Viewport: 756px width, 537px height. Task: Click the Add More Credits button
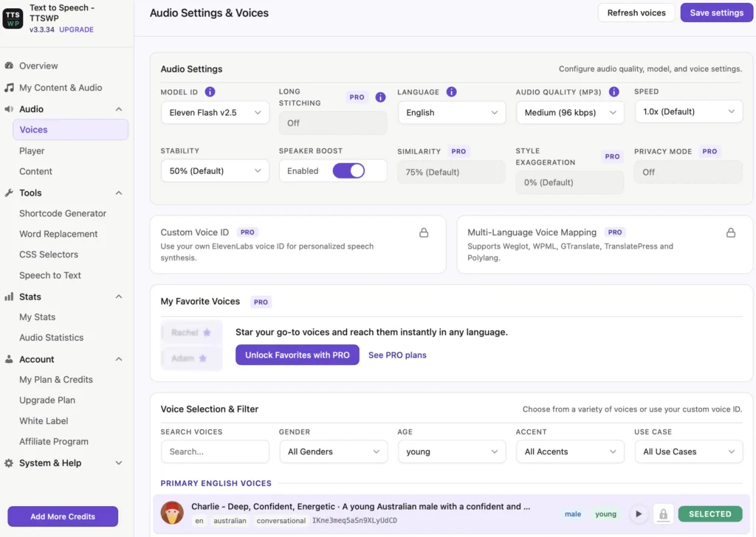[x=63, y=516]
